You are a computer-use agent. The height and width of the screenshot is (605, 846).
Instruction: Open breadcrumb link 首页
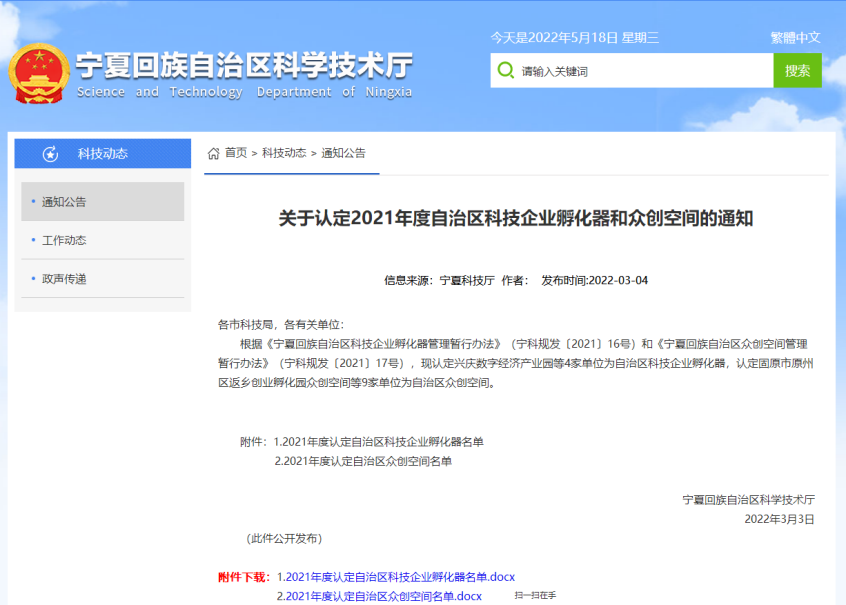234,154
